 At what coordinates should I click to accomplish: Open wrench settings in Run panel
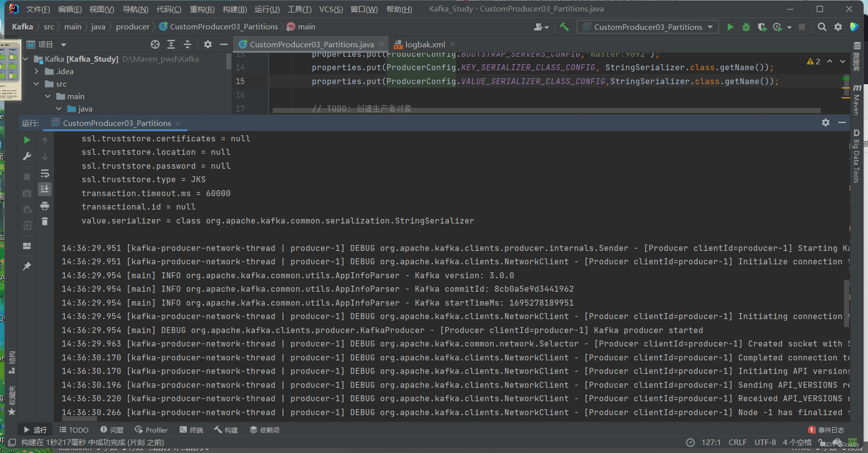27,156
